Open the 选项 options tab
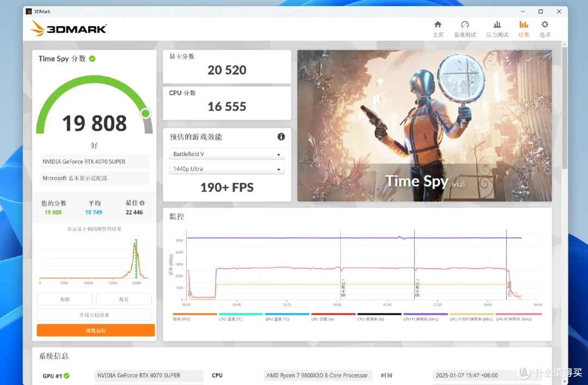Image resolution: width=588 pixels, height=385 pixels. [x=544, y=29]
